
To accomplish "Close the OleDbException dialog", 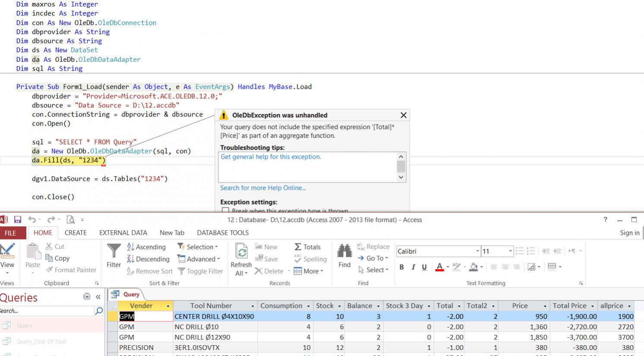I will [404, 115].
